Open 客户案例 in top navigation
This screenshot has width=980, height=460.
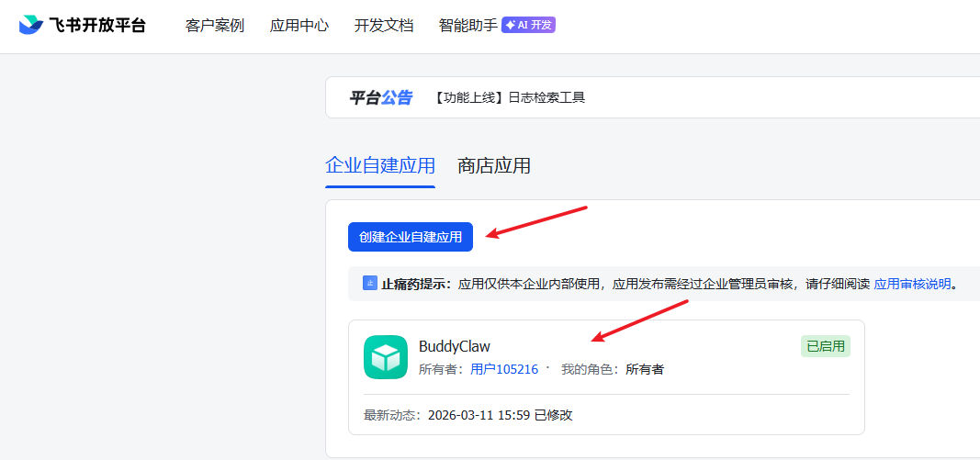click(x=214, y=26)
